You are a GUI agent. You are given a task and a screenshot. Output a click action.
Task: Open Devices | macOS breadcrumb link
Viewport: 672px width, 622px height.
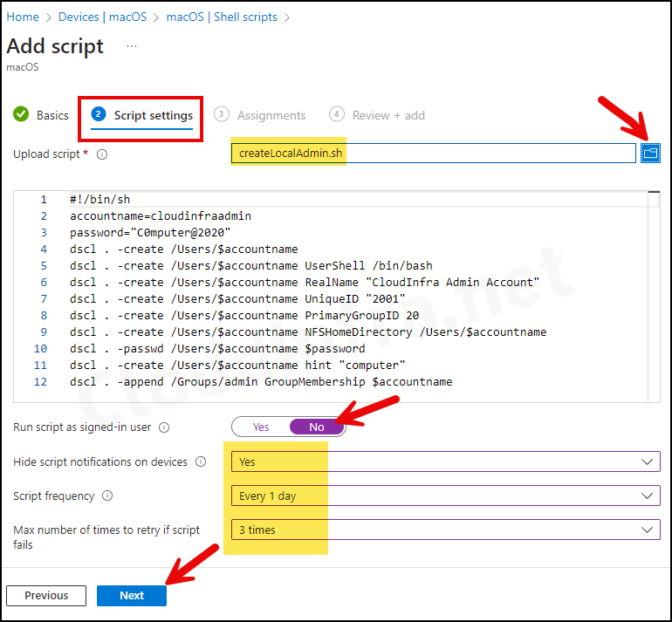pyautogui.click(x=102, y=17)
